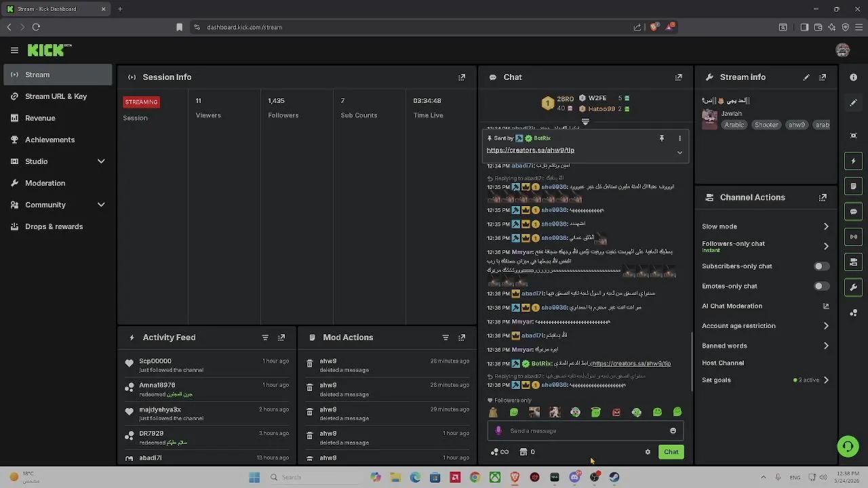Pop out the Mod Actions panel

point(462,338)
